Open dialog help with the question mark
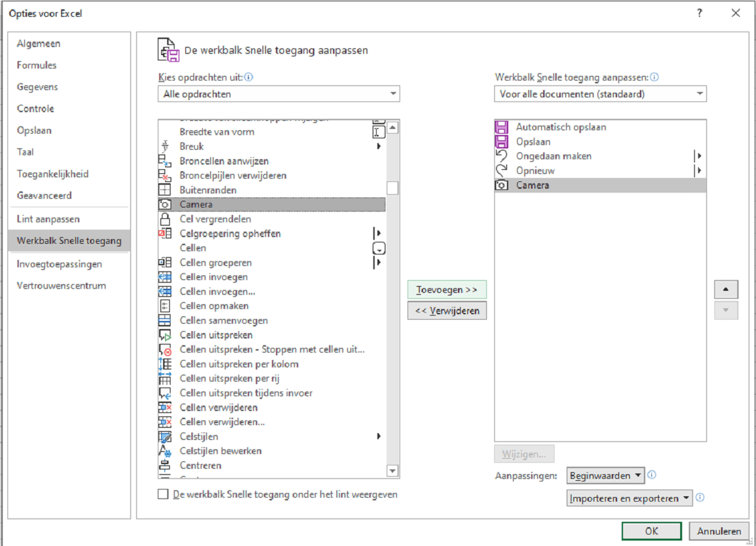The image size is (756, 546). [699, 13]
